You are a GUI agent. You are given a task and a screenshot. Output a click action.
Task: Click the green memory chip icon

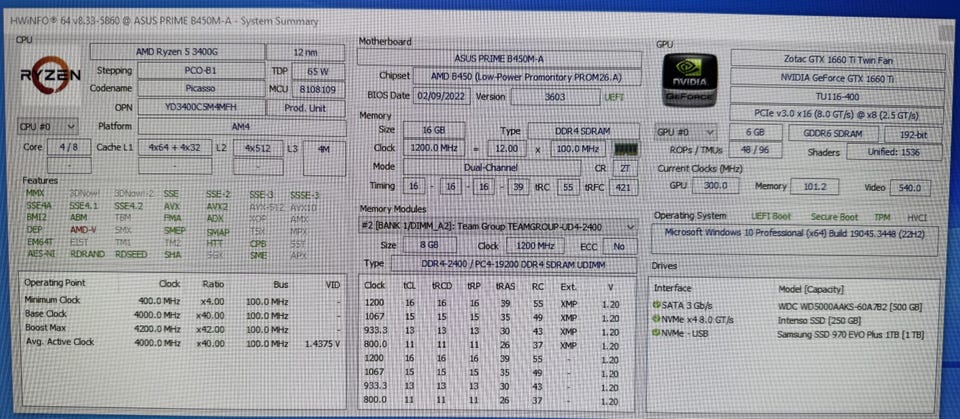[x=626, y=149]
